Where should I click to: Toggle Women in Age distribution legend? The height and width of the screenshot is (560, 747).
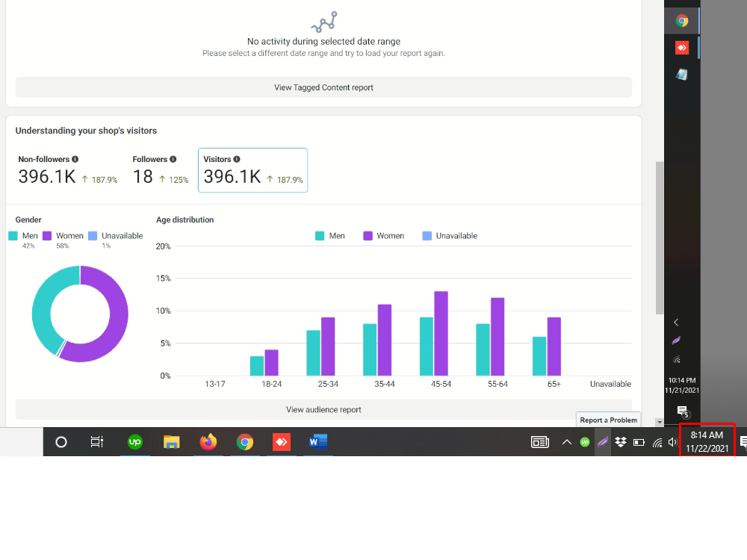(x=383, y=236)
